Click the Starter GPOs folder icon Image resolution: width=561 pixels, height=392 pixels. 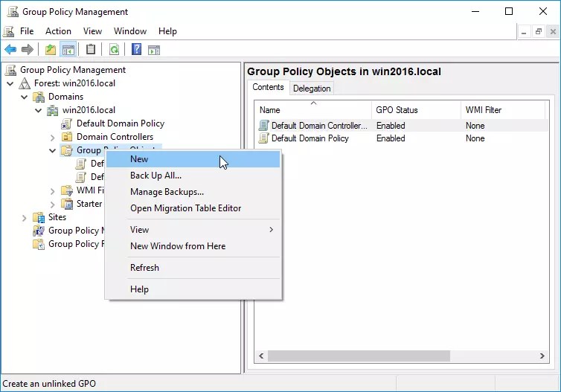[x=67, y=204]
